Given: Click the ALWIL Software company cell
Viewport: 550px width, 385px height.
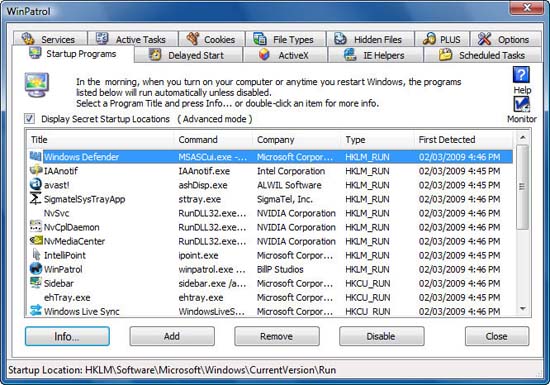Looking at the screenshot, I should tap(289, 185).
